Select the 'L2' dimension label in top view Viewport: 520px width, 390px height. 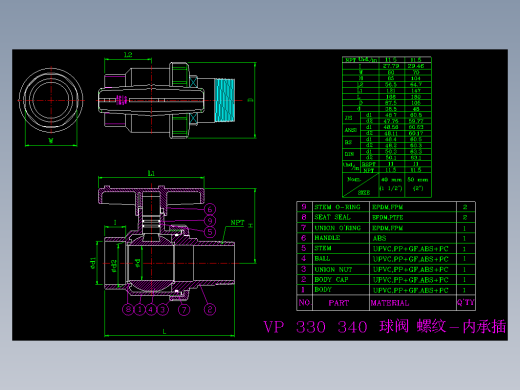click(x=128, y=55)
